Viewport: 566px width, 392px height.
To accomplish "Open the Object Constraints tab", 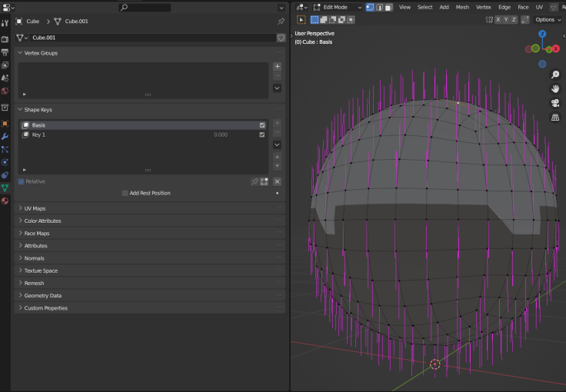I will click(x=5, y=175).
